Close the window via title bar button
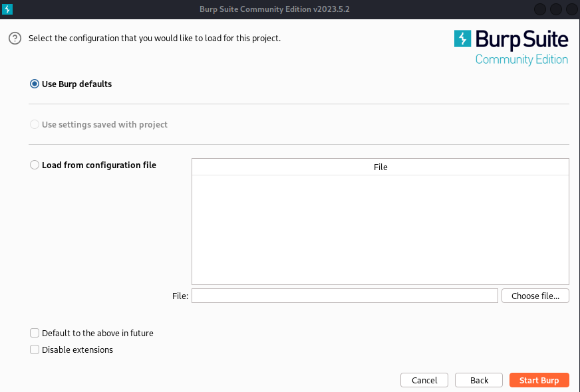Image resolution: width=580 pixels, height=392 pixels. 572,9
